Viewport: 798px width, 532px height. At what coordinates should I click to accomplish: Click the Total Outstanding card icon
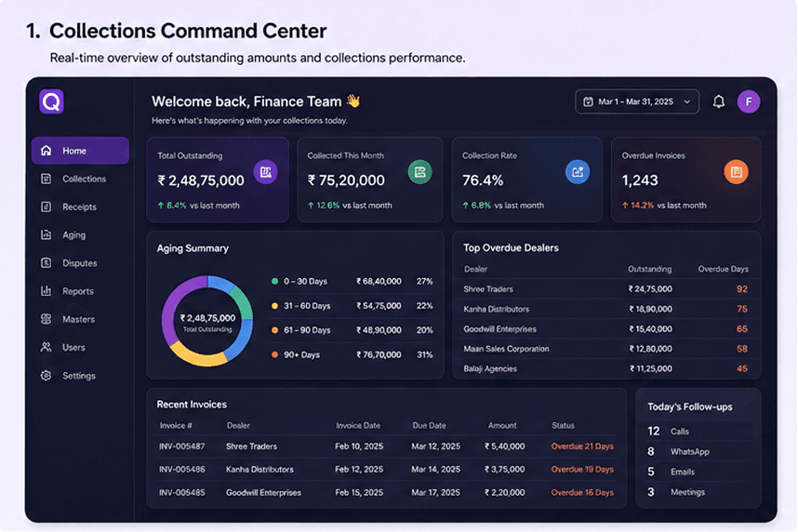[x=265, y=172]
